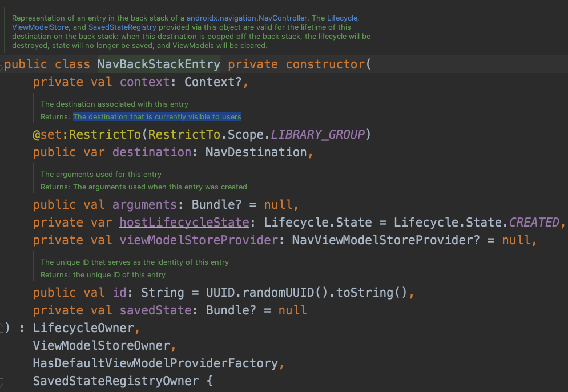Open the androidx.navigation.NavController doc link
The image size is (568, 392).
tap(247, 18)
